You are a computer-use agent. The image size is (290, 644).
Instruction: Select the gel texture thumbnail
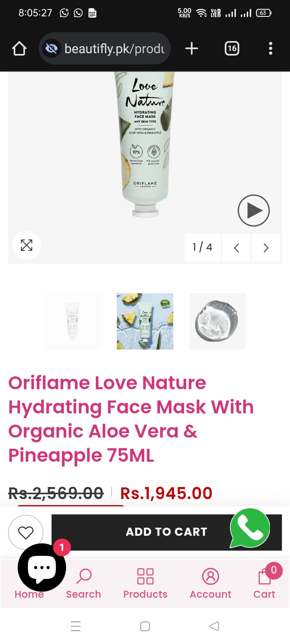click(x=217, y=321)
